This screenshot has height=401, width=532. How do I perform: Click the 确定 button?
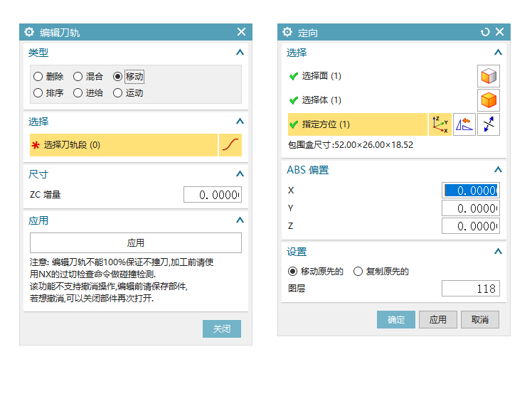395,320
